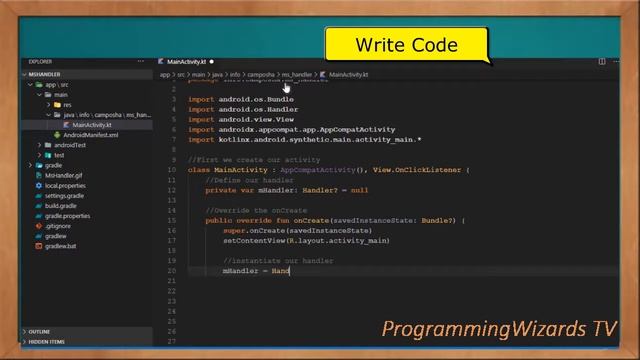640x360 pixels.
Task: Click the test folder icon
Action: [x=48, y=155]
